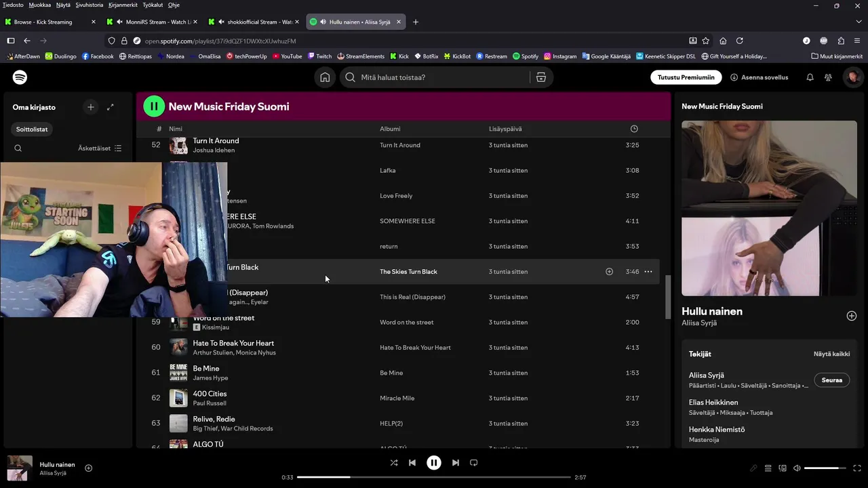Image resolution: width=868 pixels, height=488 pixels.
Task: Open more options for The Skies Turn Black
Action: 648,272
